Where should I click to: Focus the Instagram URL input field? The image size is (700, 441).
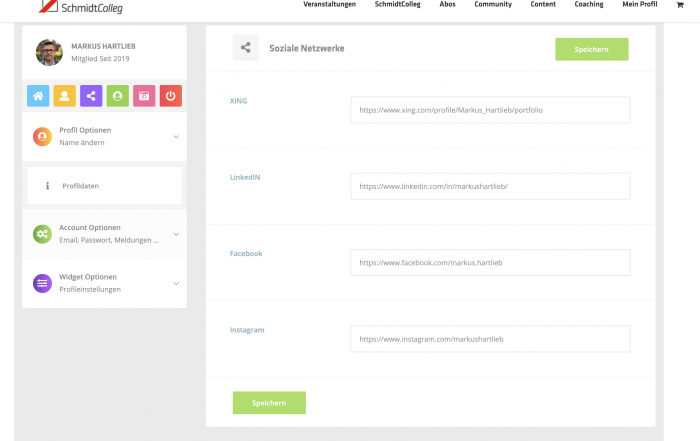(x=490, y=339)
